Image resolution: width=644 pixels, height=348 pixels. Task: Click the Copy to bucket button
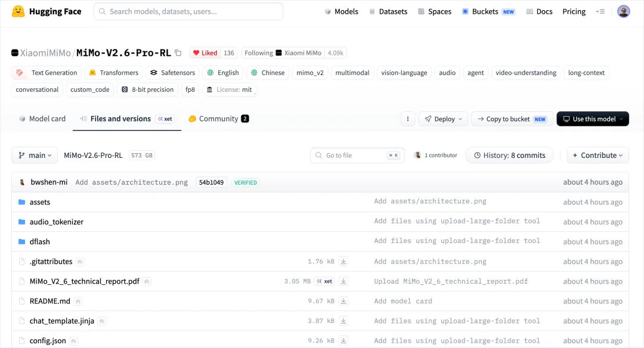512,119
